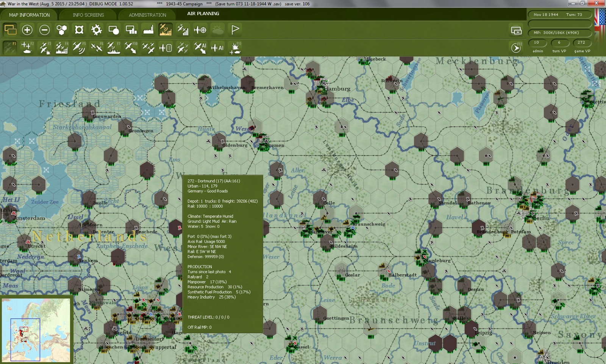Click the white flag icon

click(x=235, y=30)
